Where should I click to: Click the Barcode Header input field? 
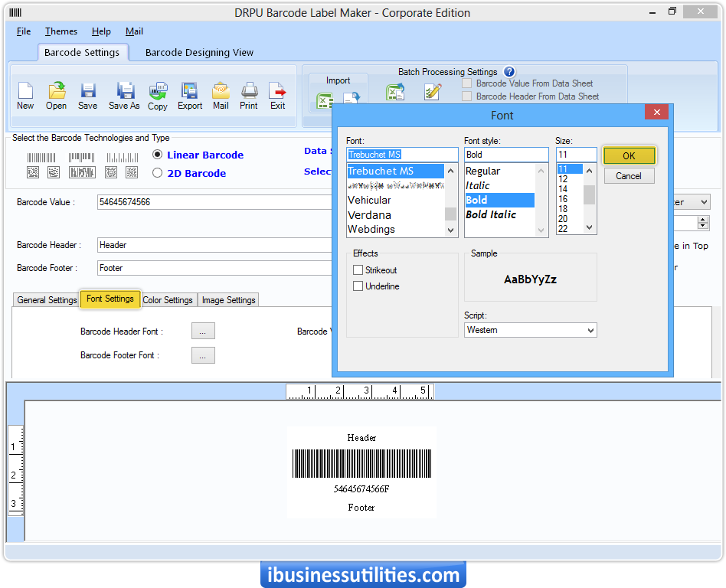(x=214, y=245)
